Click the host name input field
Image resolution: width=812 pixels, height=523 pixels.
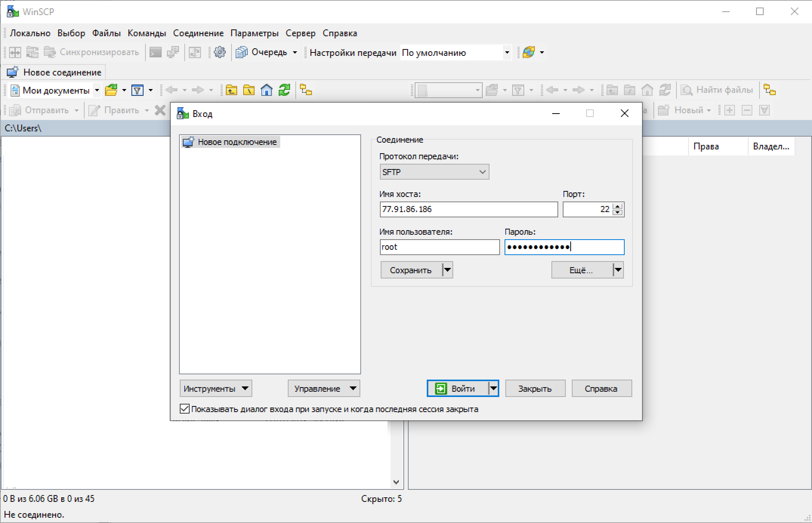[x=468, y=209]
